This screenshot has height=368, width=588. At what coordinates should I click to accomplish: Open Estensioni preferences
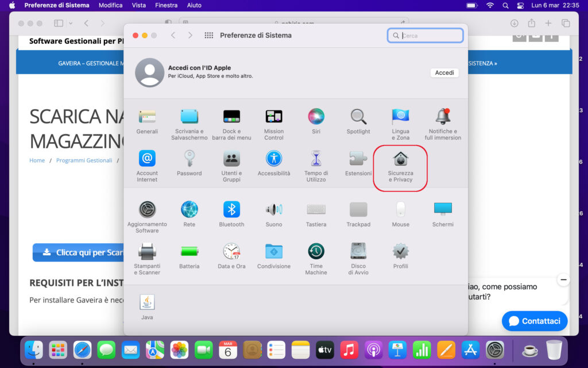click(x=358, y=163)
